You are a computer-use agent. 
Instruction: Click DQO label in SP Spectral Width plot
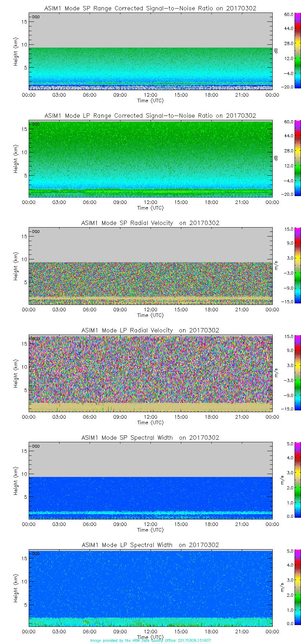click(36, 446)
